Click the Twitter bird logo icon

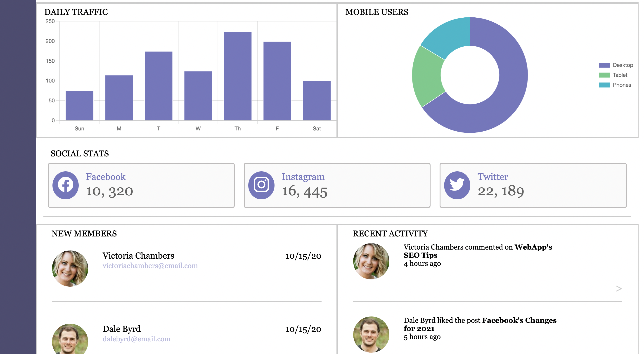pyautogui.click(x=457, y=185)
